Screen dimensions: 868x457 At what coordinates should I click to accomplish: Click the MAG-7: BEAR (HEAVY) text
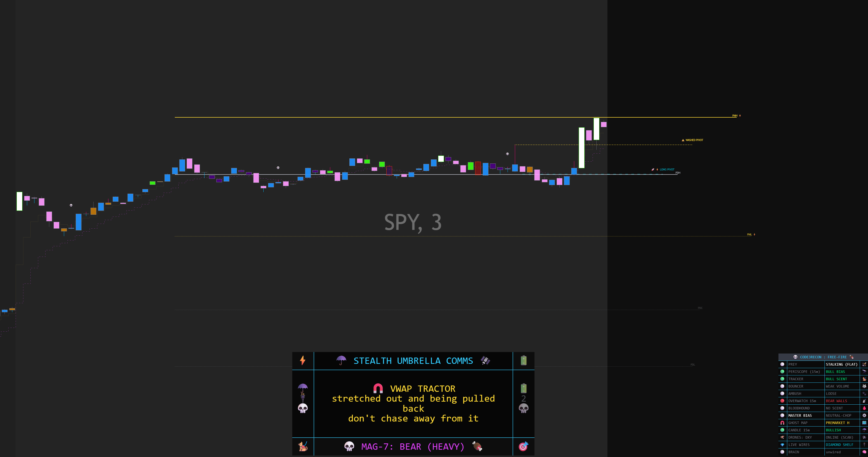pos(413,446)
